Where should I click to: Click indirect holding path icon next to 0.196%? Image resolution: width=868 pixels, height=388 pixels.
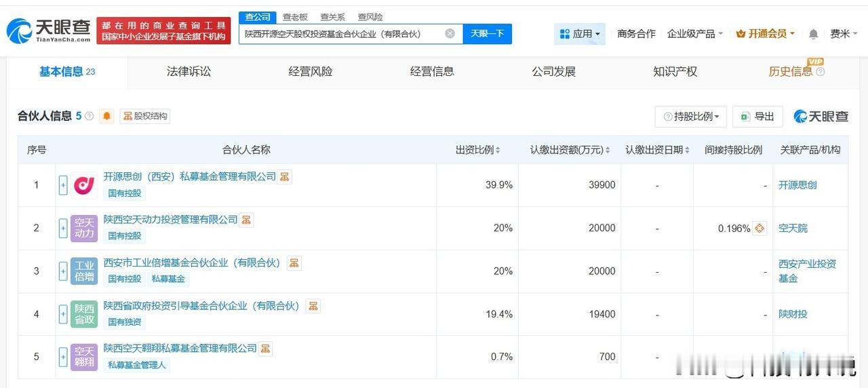point(759,228)
